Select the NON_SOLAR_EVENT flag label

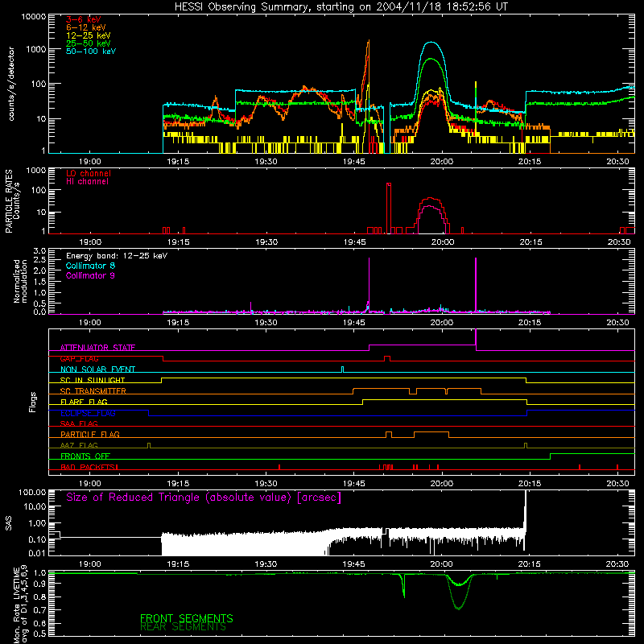pos(97,369)
